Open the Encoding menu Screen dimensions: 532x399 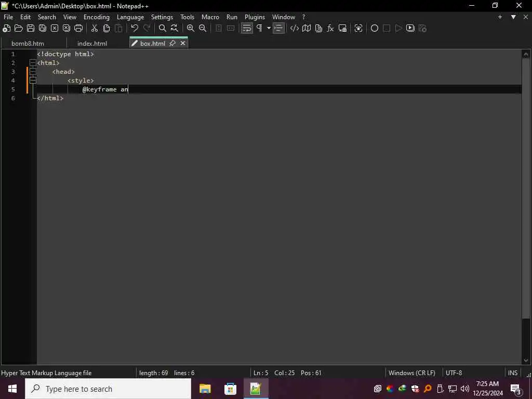[x=97, y=17]
